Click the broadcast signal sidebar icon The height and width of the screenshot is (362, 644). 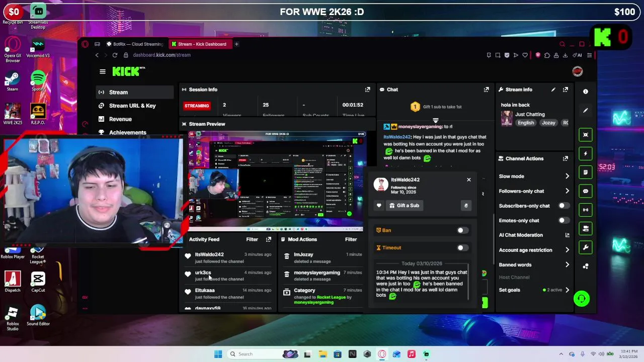tap(585, 210)
